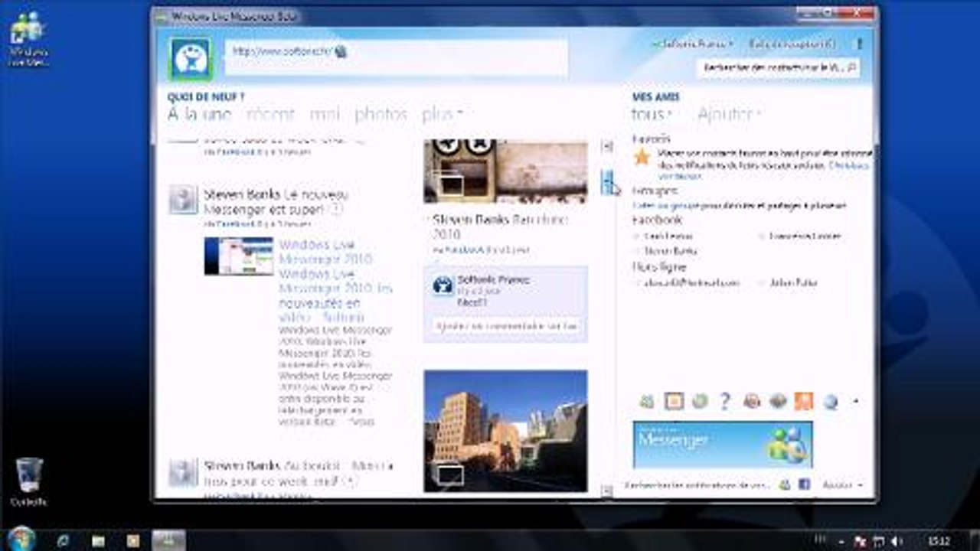The width and height of the screenshot is (980, 551).
Task: Click comment icon after 'Messenger est super!'
Action: pyautogui.click(x=338, y=209)
